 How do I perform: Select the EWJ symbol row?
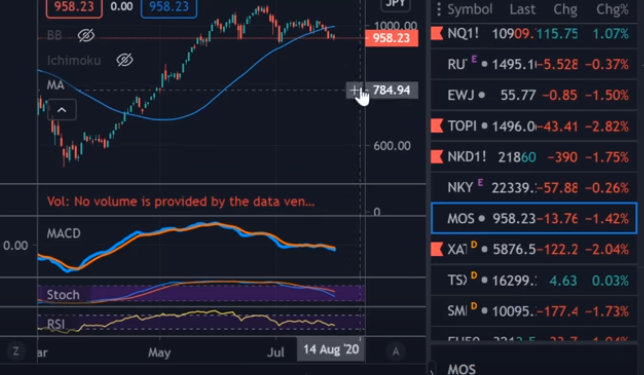[534, 95]
